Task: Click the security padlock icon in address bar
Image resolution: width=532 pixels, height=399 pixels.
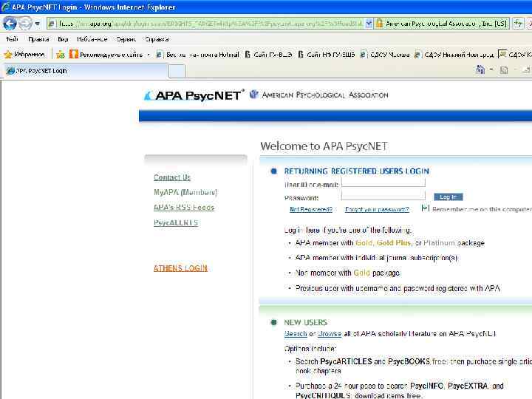Action: (379, 24)
